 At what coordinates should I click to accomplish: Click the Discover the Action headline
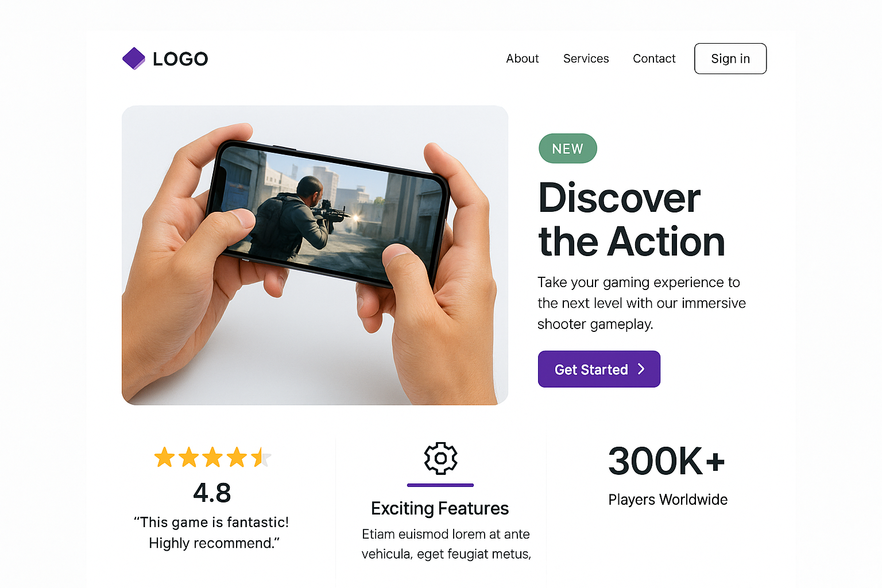tap(632, 219)
